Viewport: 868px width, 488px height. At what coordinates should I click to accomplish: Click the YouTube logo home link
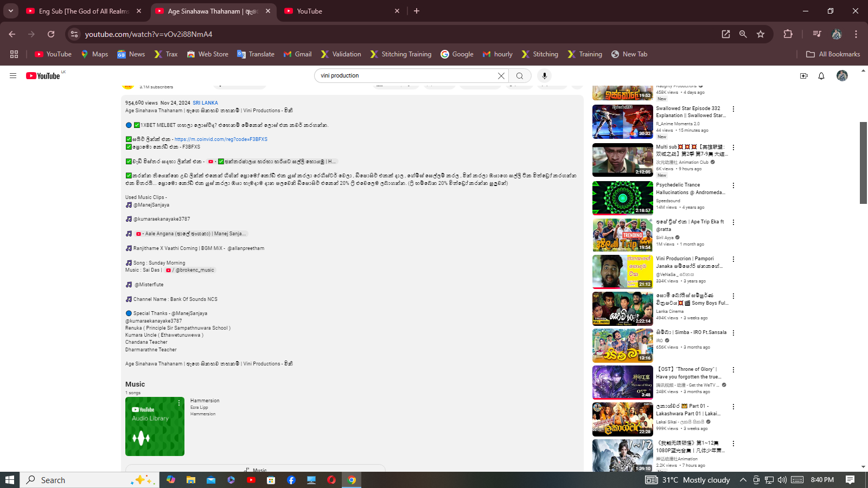click(x=43, y=76)
